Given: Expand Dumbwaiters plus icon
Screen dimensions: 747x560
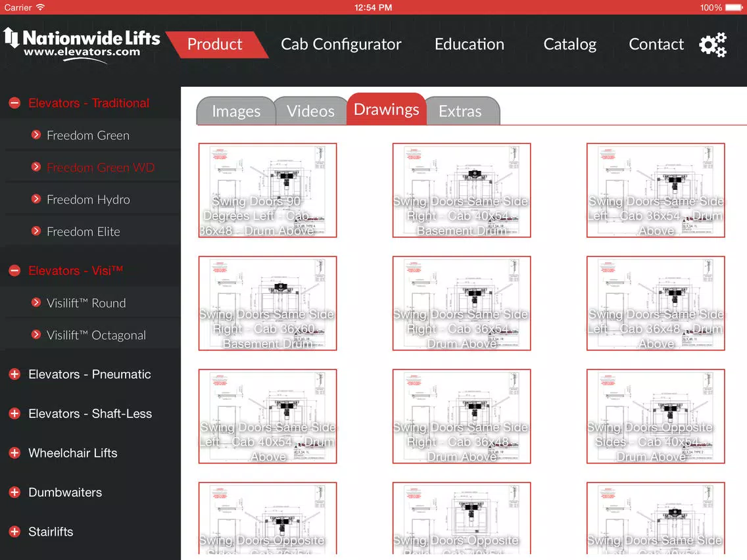Looking at the screenshot, I should [14, 492].
